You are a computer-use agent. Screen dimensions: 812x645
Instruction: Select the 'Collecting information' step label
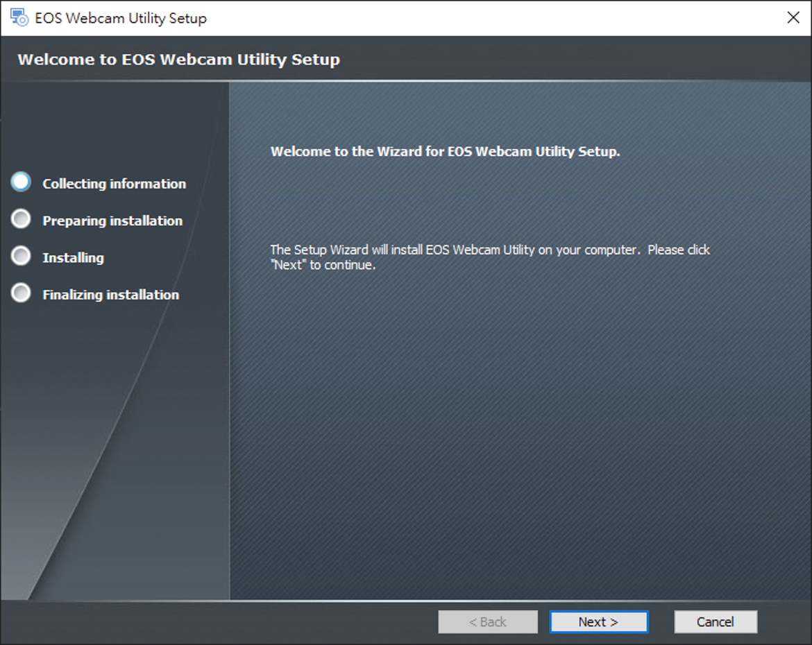(114, 184)
